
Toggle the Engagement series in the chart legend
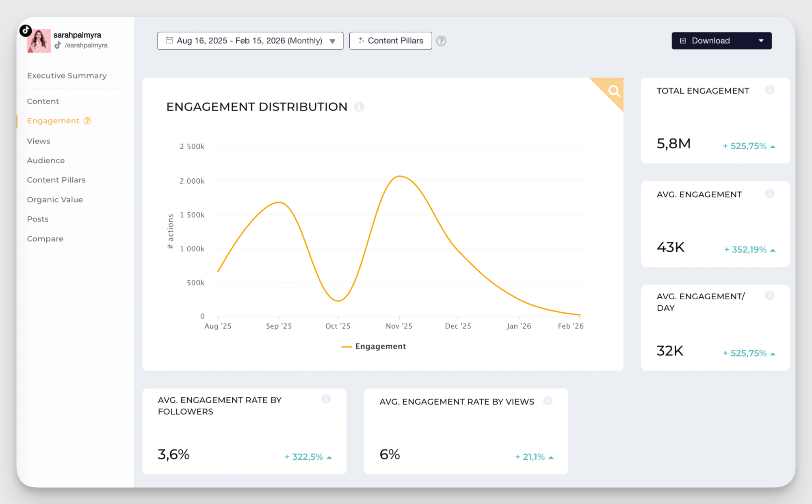pos(374,346)
